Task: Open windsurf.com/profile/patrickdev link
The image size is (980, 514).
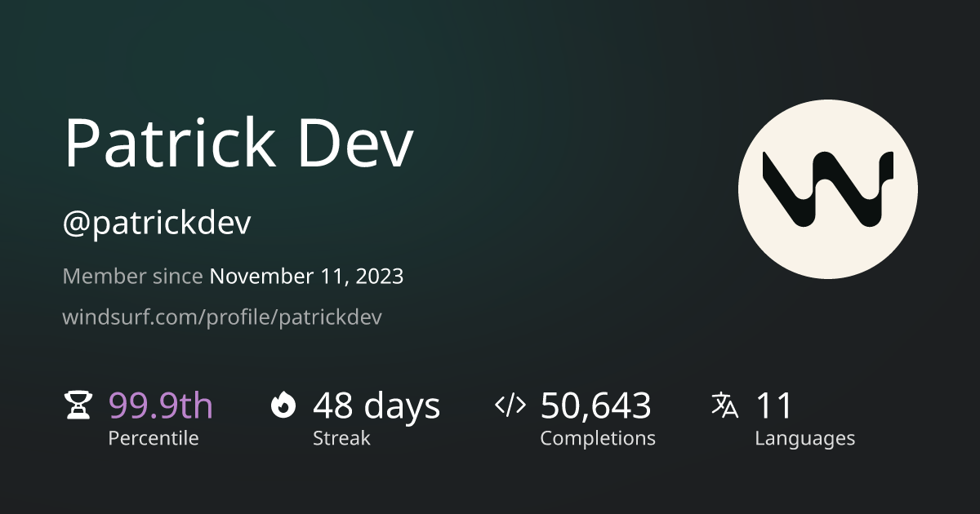Action: coord(222,317)
